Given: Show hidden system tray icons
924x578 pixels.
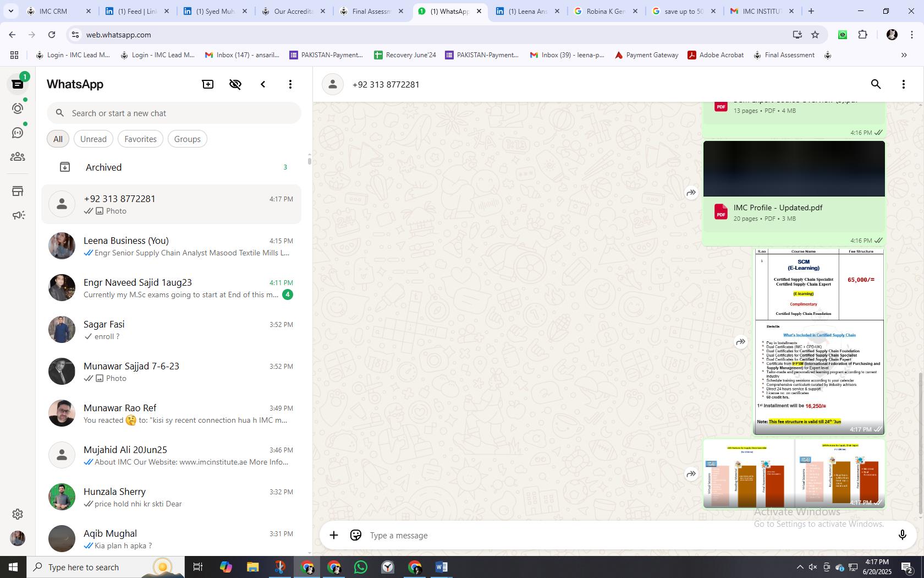Looking at the screenshot, I should (x=800, y=567).
